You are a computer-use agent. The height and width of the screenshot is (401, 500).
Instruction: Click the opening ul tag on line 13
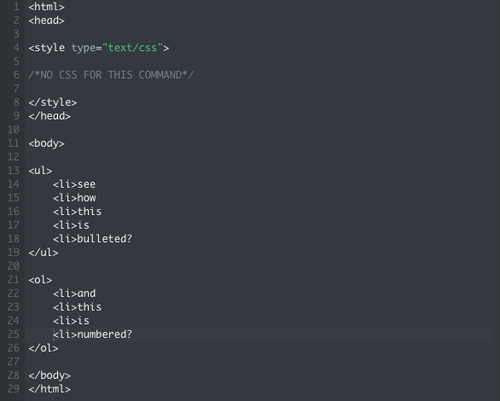(x=40, y=171)
